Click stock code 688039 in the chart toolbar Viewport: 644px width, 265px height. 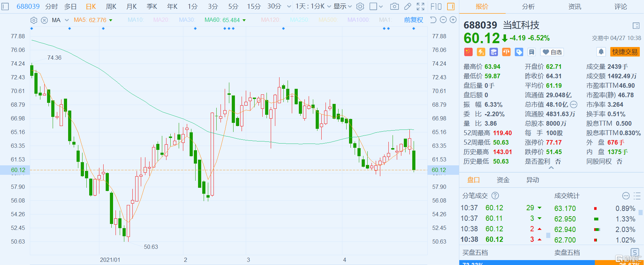(x=28, y=6)
